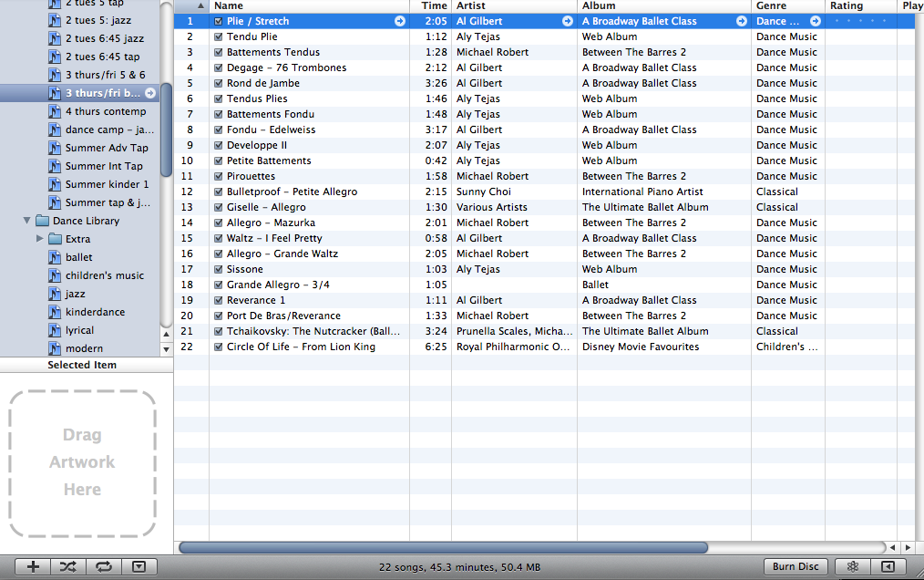Expand the Extra folder
Viewport: 924px width, 580px height.
click(x=39, y=239)
